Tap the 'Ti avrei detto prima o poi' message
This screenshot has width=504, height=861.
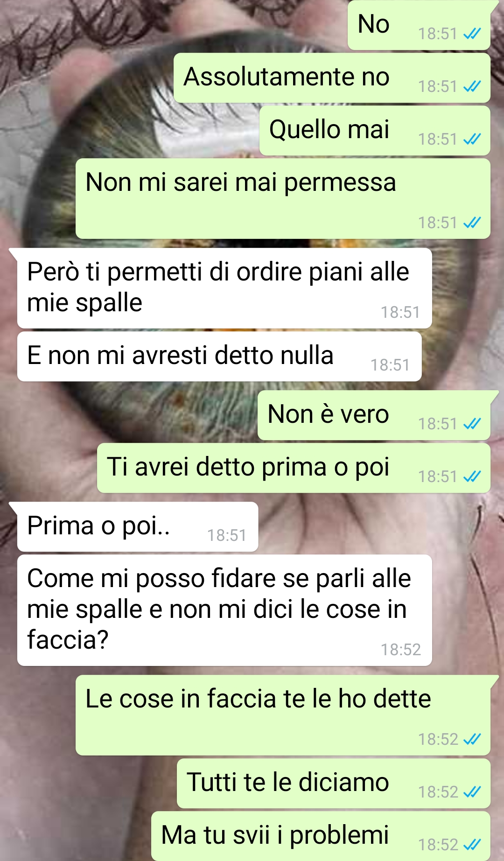(x=294, y=468)
